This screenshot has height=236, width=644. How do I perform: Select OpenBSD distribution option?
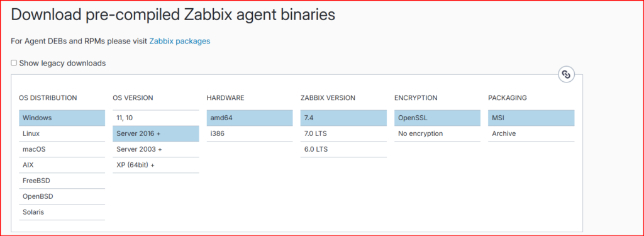(x=62, y=196)
